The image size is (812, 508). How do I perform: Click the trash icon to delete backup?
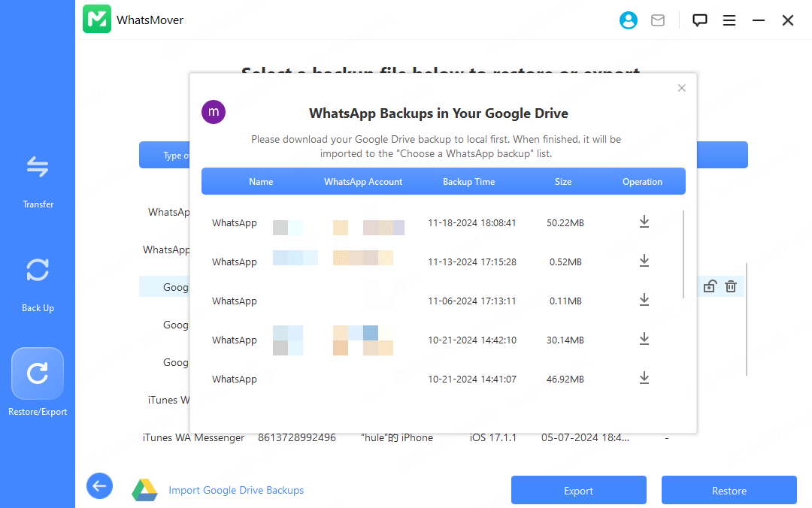coord(730,286)
